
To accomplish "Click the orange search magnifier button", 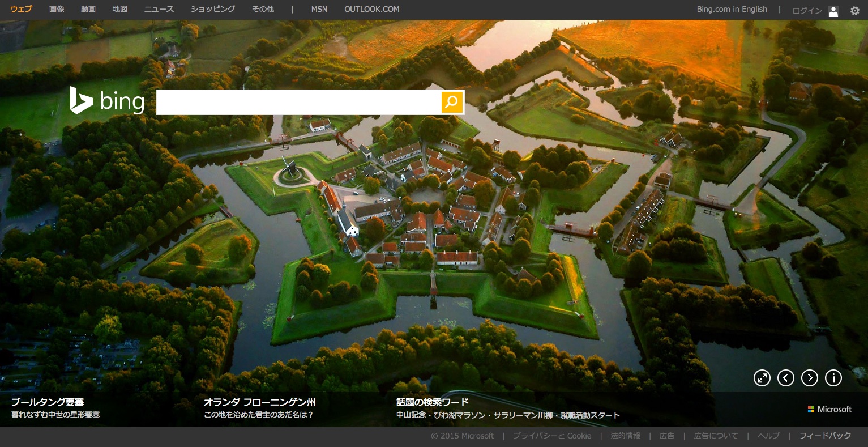I will [452, 102].
